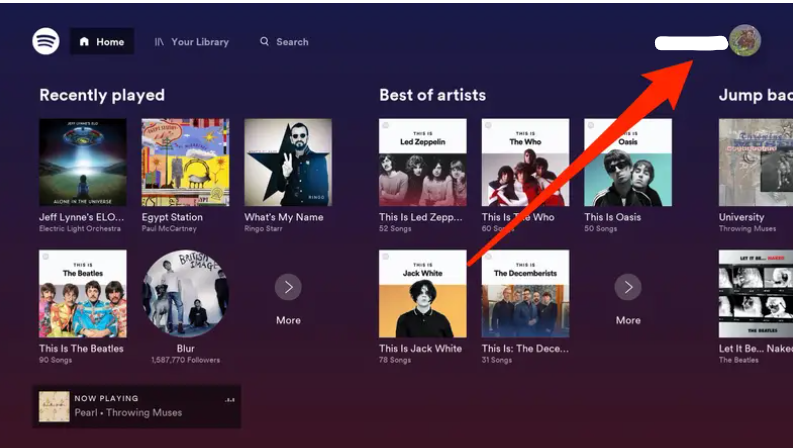Expand More arrow under Best of artists
Viewport: 793px width, 448px height.
point(628,287)
